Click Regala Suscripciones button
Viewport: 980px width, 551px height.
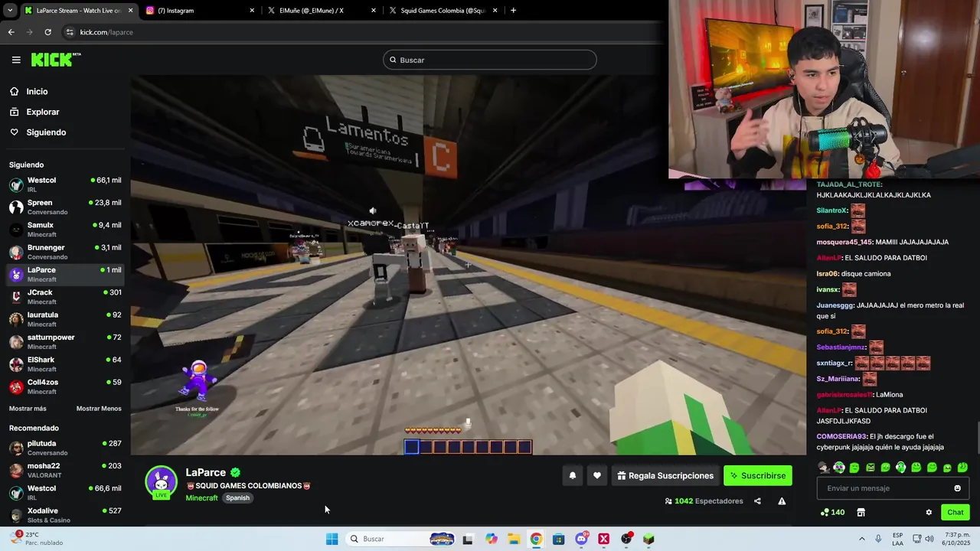coord(665,475)
